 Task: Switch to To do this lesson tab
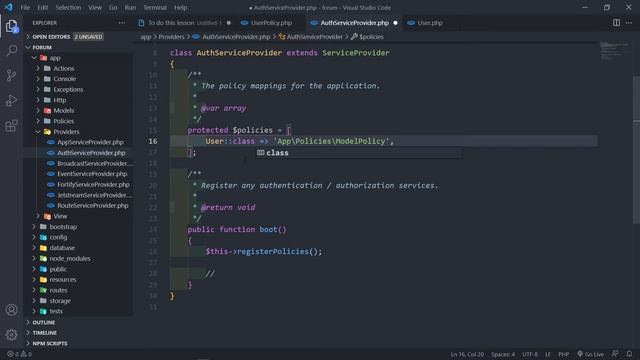184,23
